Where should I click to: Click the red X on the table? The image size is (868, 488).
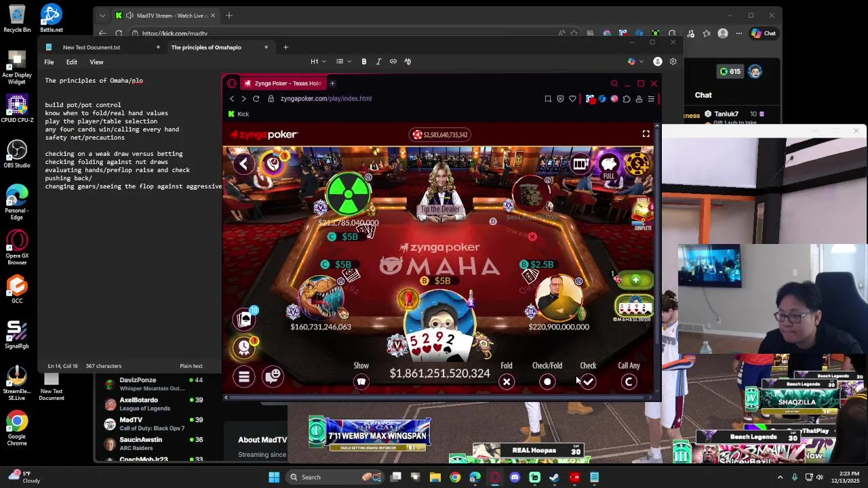[532, 237]
